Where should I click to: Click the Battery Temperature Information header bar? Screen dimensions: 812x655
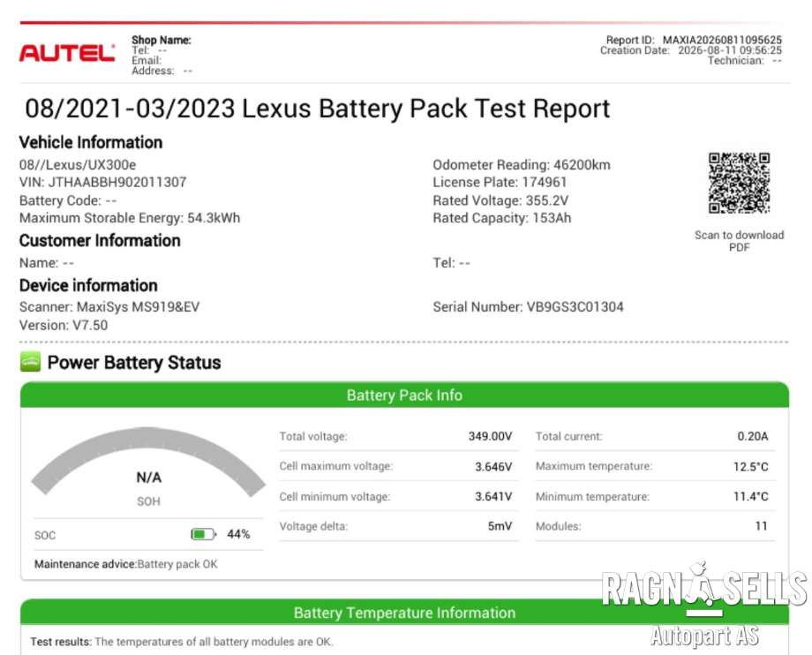pyautogui.click(x=404, y=613)
